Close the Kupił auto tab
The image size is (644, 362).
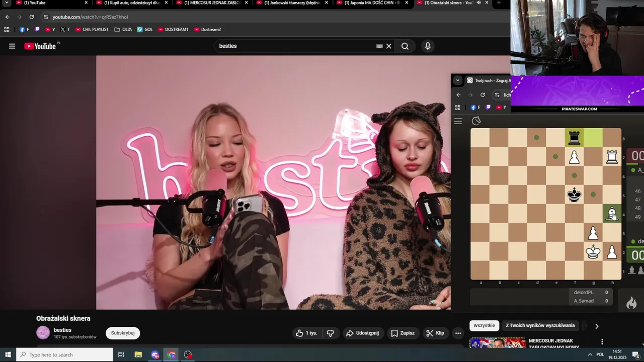166,3
